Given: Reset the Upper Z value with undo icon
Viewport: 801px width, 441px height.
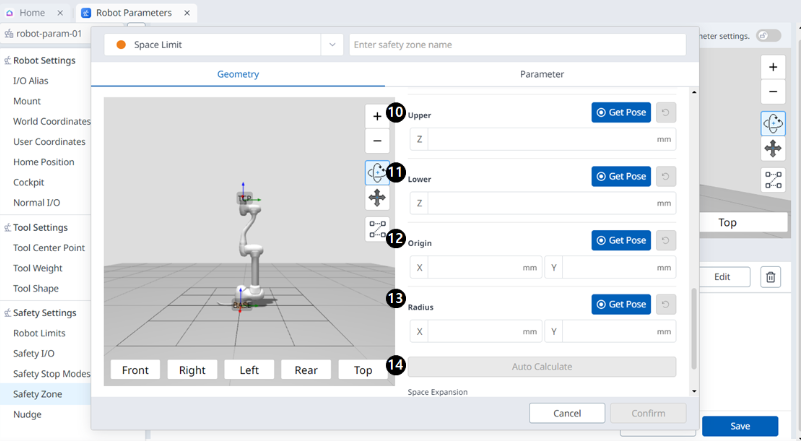Looking at the screenshot, I should [665, 113].
